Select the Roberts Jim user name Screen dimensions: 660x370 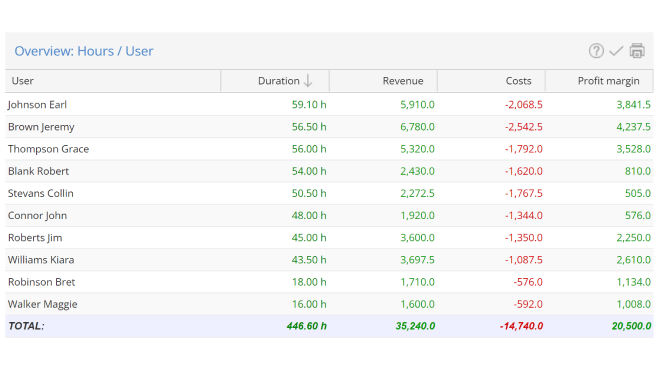click(x=35, y=238)
